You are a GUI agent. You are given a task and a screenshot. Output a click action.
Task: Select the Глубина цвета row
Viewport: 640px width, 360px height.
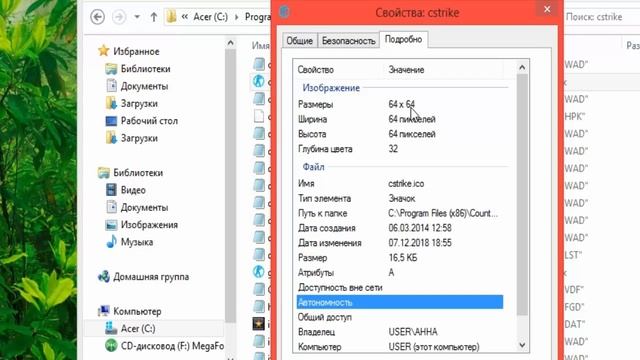[x=400, y=149]
